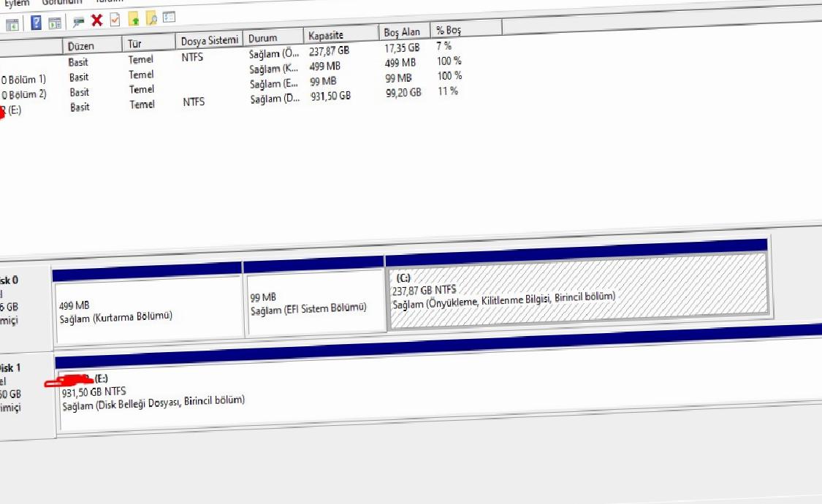Open Help via the blue question mark icon
822x504 pixels.
[x=36, y=23]
